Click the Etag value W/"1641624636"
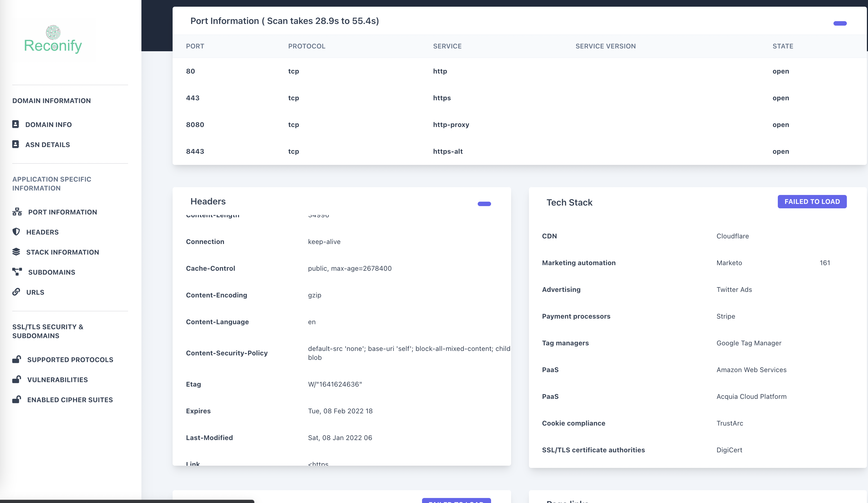The height and width of the screenshot is (503, 868). tap(335, 384)
